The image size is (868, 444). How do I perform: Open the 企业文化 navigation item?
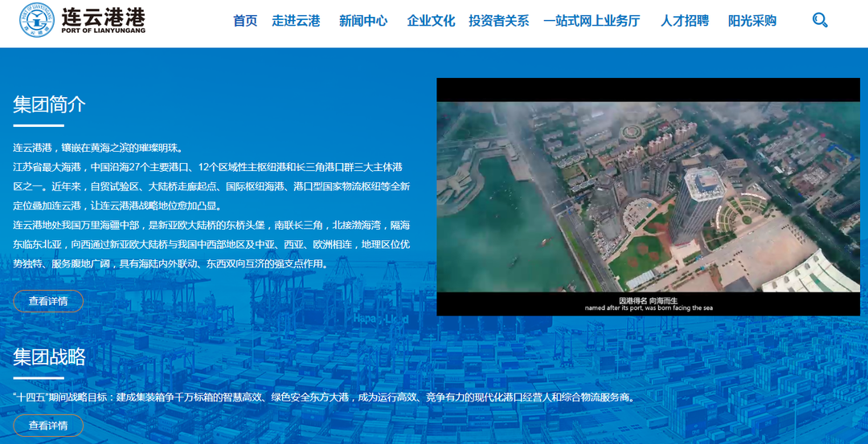[x=431, y=21]
